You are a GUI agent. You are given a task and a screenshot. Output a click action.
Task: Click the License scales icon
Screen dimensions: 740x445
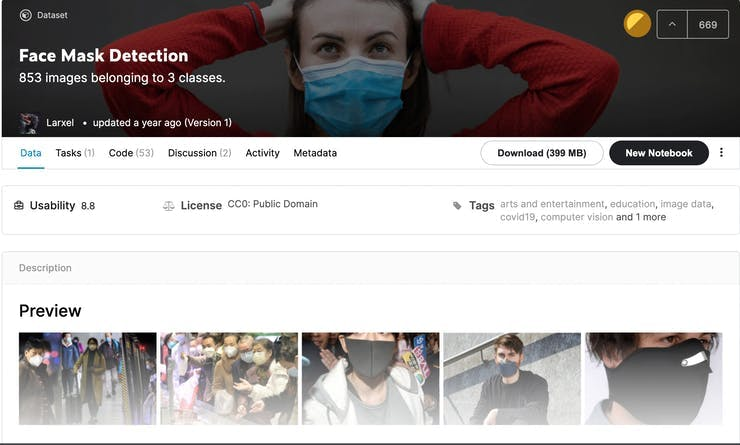(x=168, y=206)
